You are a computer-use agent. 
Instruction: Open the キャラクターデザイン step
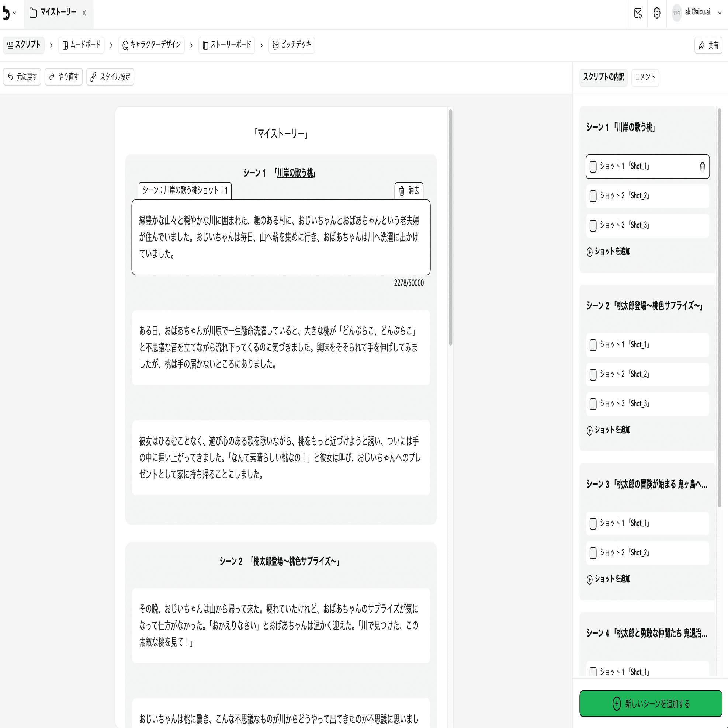coord(152,45)
